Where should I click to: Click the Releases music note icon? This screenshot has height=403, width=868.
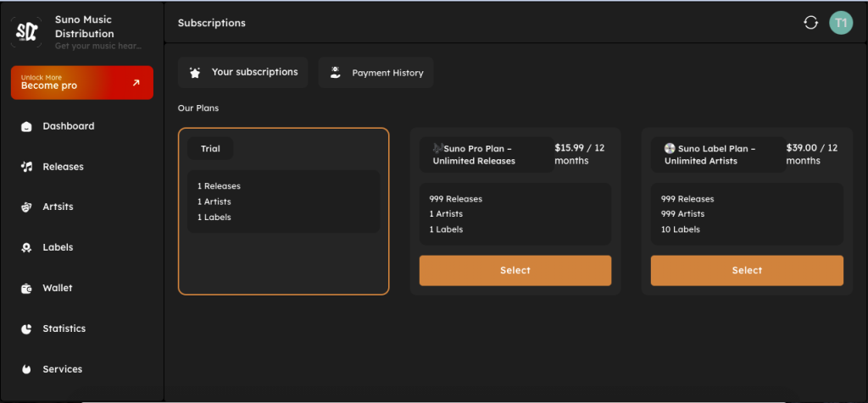(x=26, y=167)
